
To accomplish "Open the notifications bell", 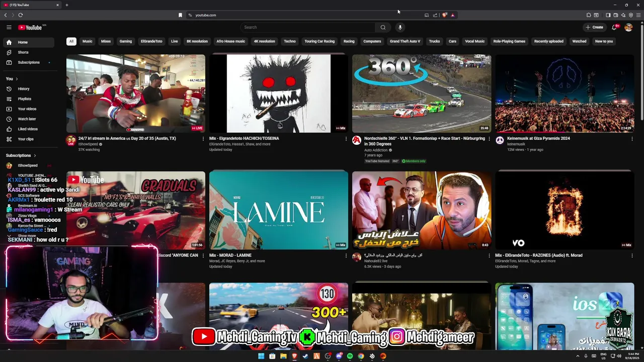I will tap(614, 27).
